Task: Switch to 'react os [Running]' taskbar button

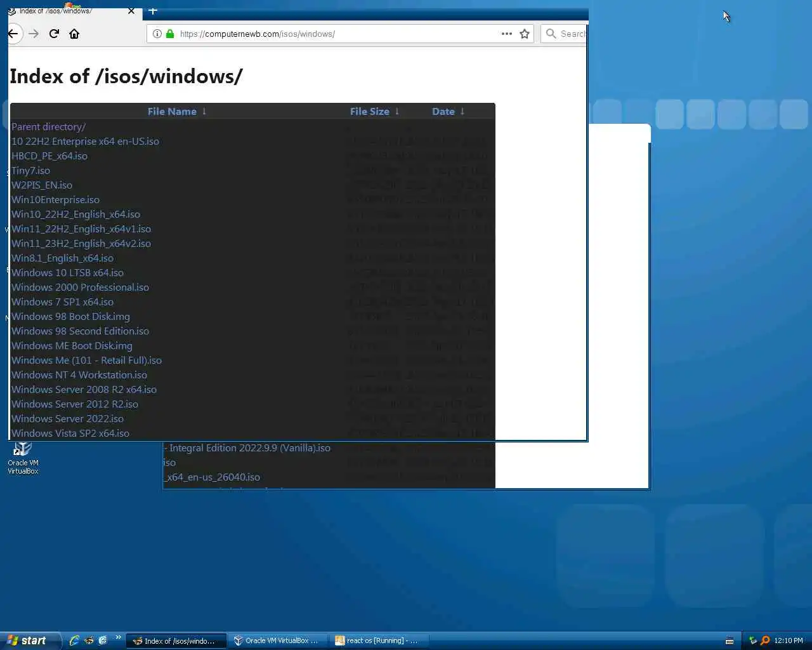Action: pos(379,641)
